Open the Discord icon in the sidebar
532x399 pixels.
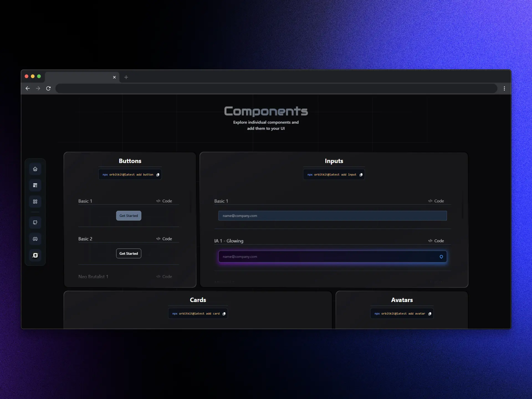pyautogui.click(x=35, y=239)
